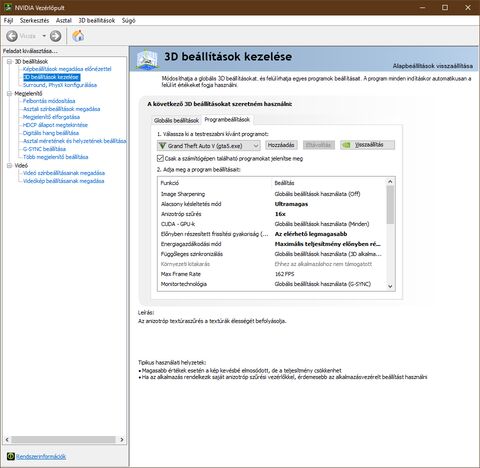Click the settings list scroll up arrow
Image resolution: width=480 pixels, height=468 pixels.
pos(390,181)
